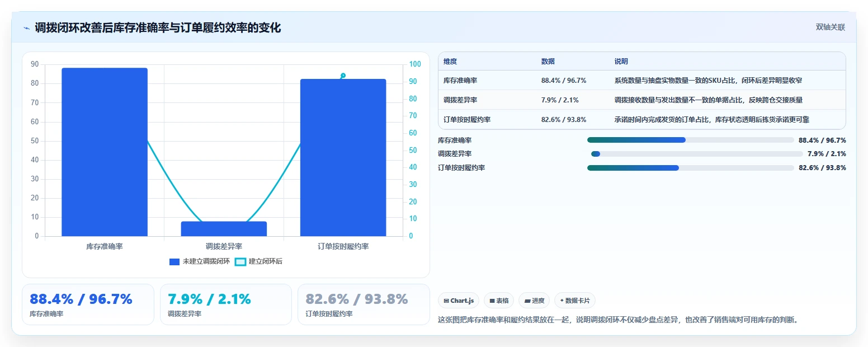
Task: Click left axis tick value 90
Action: pos(35,64)
